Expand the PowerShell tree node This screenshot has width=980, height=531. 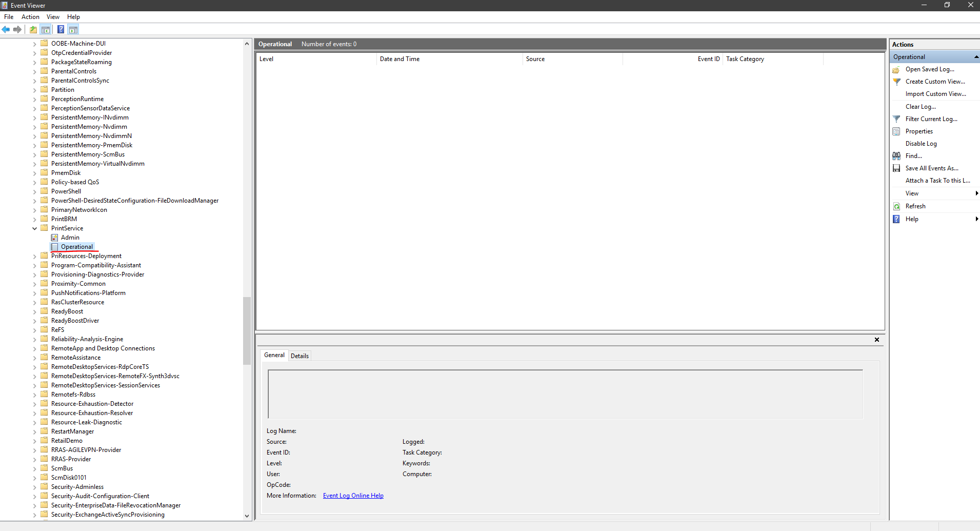tap(35, 191)
